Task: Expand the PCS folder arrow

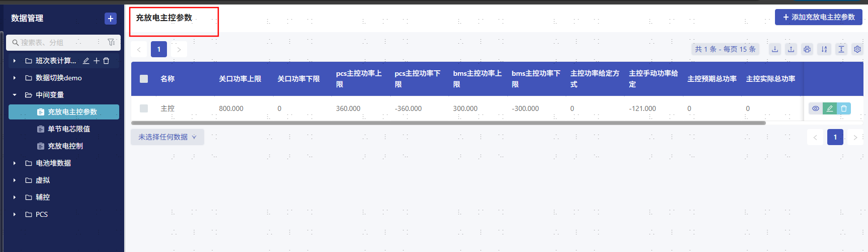Action: click(x=15, y=214)
